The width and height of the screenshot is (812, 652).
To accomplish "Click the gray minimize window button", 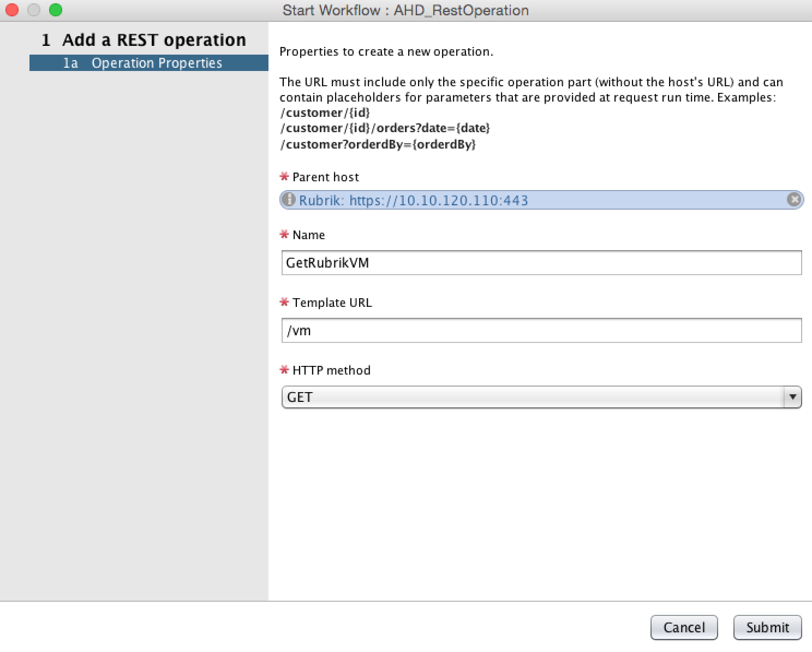I will [34, 10].
